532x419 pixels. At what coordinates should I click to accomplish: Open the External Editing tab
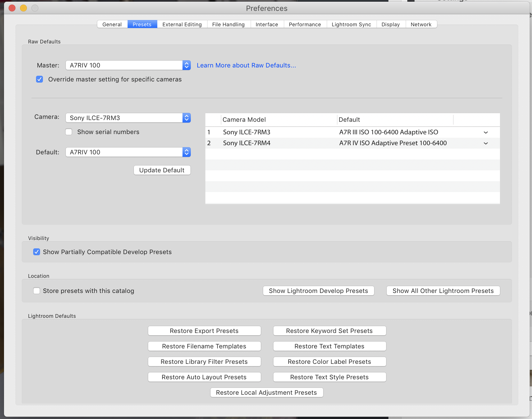(182, 24)
